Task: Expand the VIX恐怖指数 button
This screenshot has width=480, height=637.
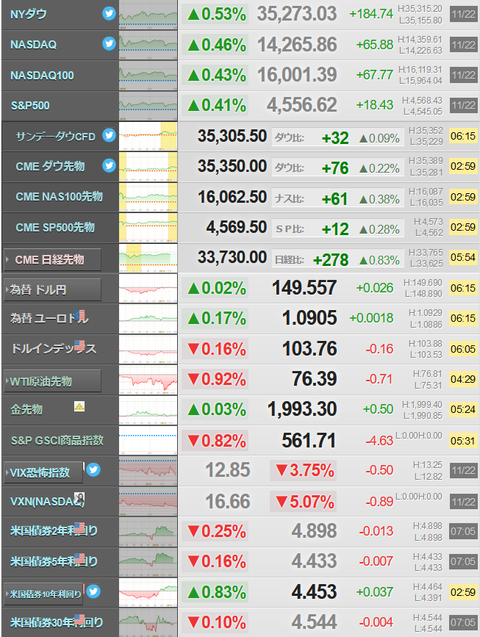Action: 43,472
